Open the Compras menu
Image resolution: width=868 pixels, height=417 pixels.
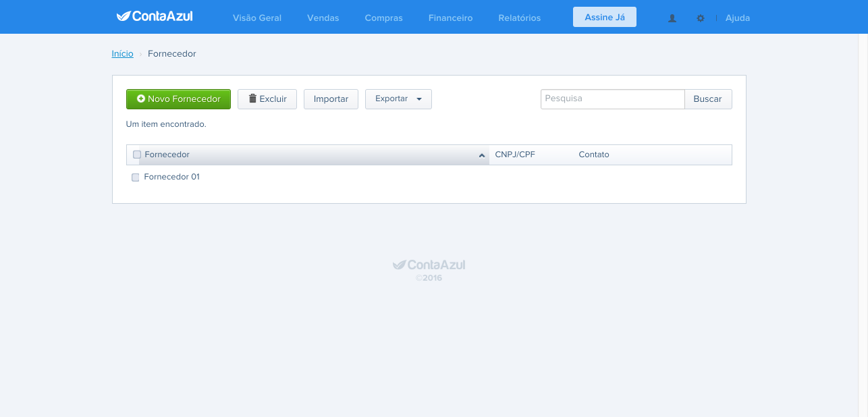(383, 18)
